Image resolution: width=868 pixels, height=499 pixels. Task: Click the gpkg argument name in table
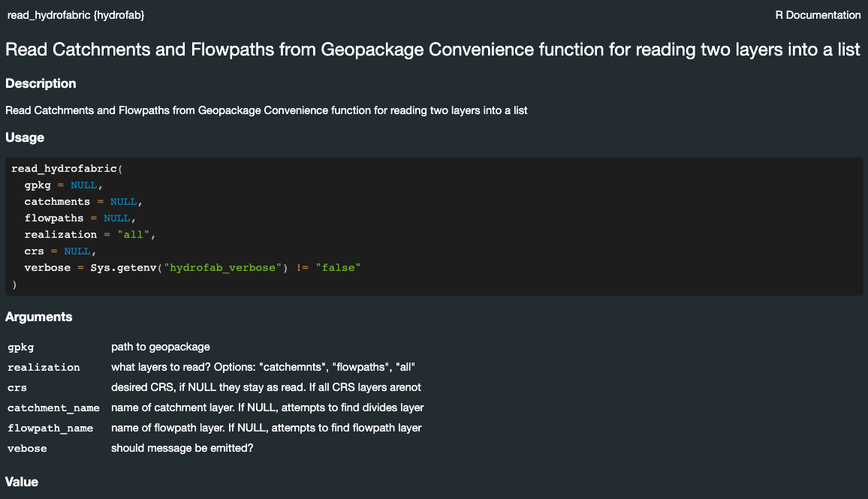pos(21,347)
